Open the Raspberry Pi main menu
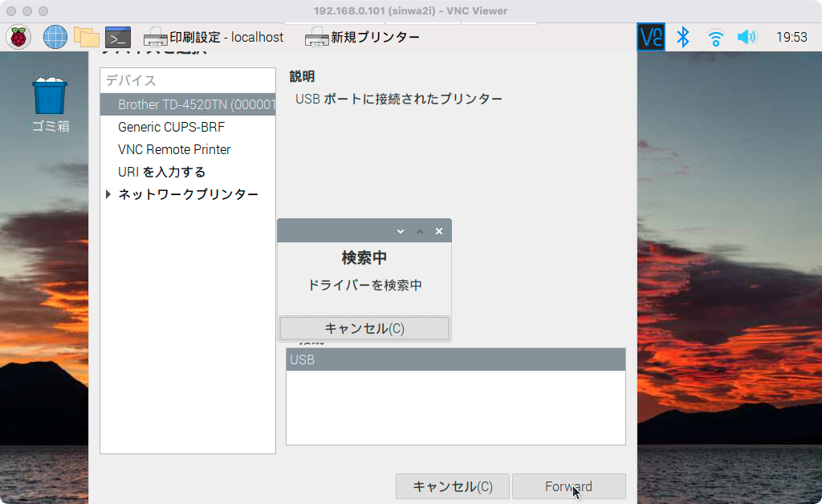Viewport: 822px width, 504px height. (x=18, y=37)
